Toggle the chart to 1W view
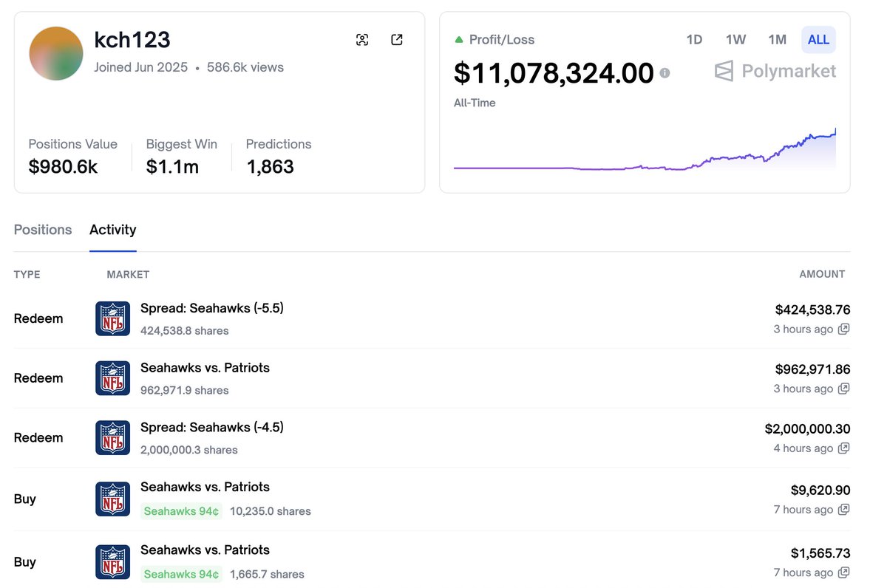Image resolution: width=887 pixels, height=588 pixels. (735, 40)
